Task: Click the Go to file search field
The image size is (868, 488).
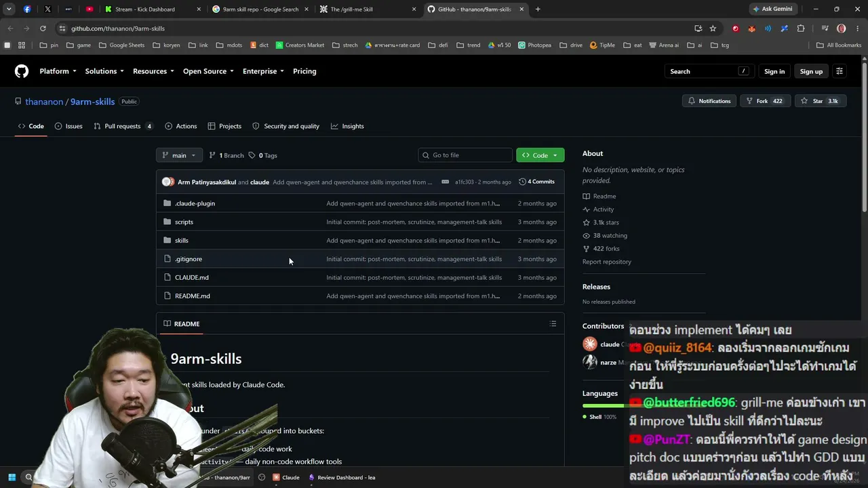Action: 465,155
